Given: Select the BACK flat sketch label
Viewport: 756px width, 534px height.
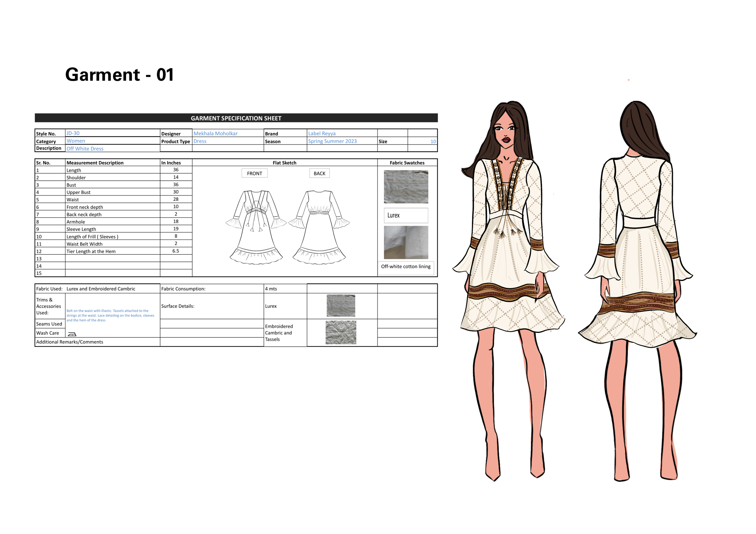Looking at the screenshot, I should (x=319, y=173).
